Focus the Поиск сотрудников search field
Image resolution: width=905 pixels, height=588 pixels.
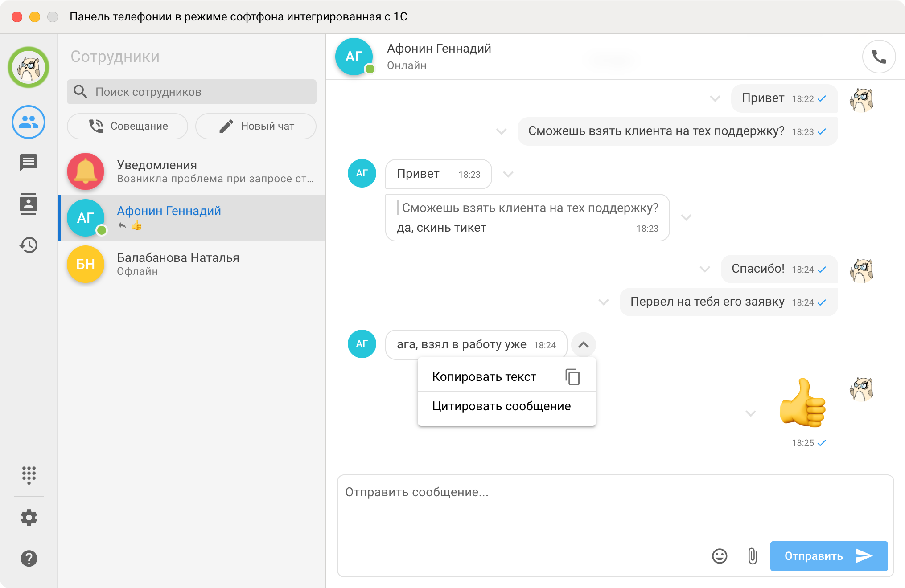point(192,92)
